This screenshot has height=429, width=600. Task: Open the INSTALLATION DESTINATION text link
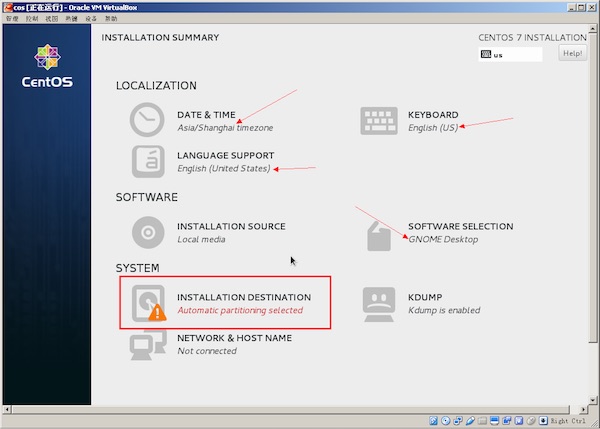pos(243,297)
